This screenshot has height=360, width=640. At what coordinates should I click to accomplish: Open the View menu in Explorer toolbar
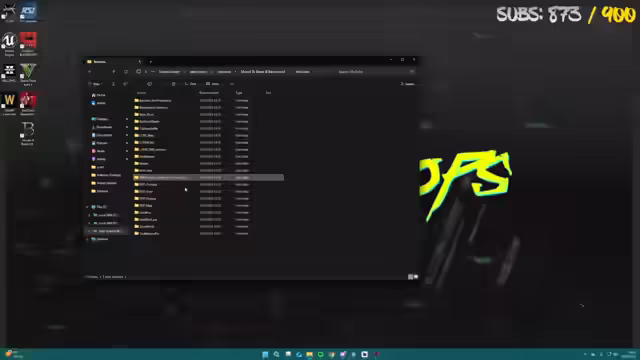tap(213, 84)
